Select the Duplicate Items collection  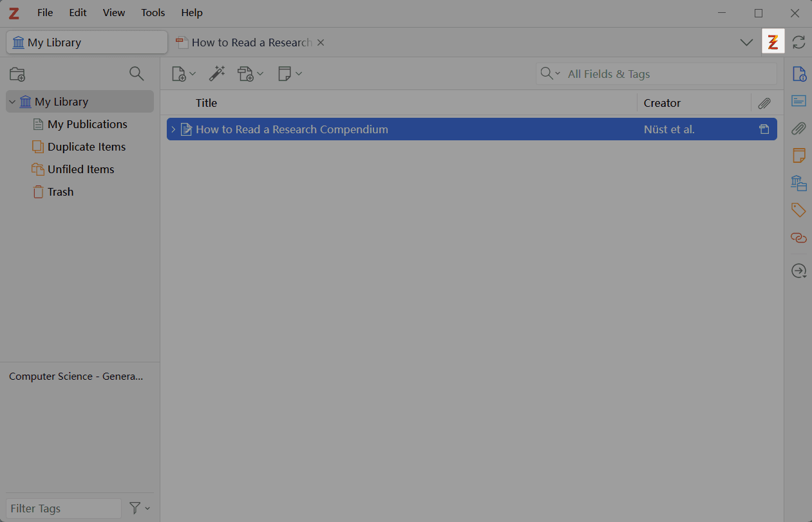[86, 147]
